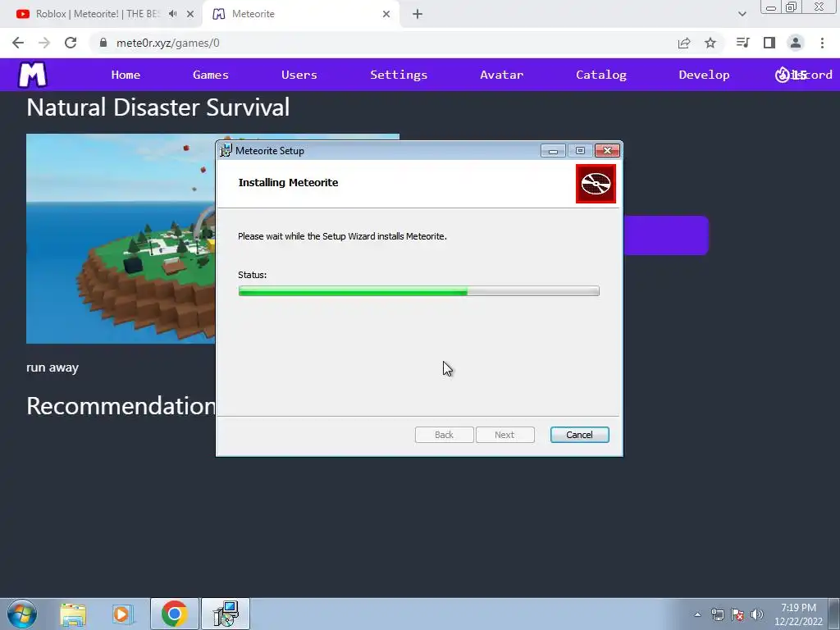Click the network tray icon

click(717, 614)
